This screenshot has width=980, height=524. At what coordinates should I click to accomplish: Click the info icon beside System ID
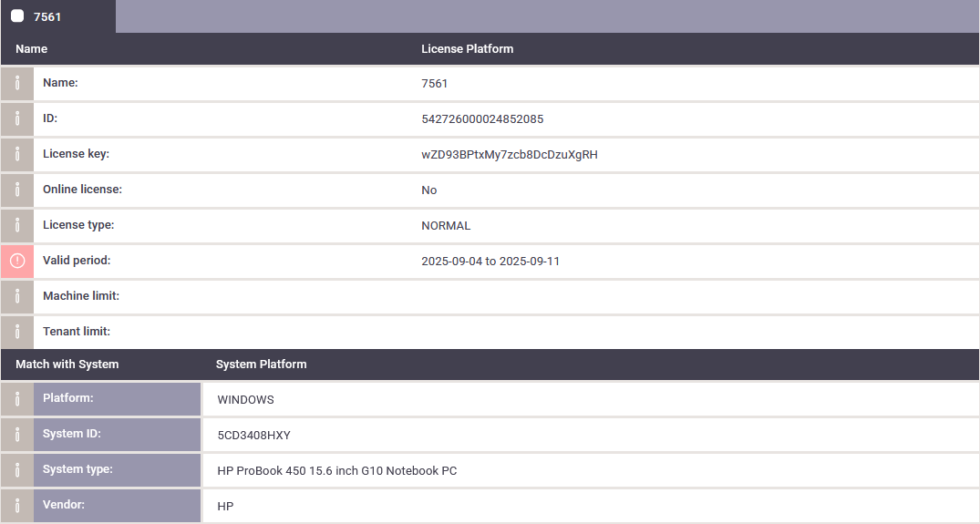coord(17,435)
